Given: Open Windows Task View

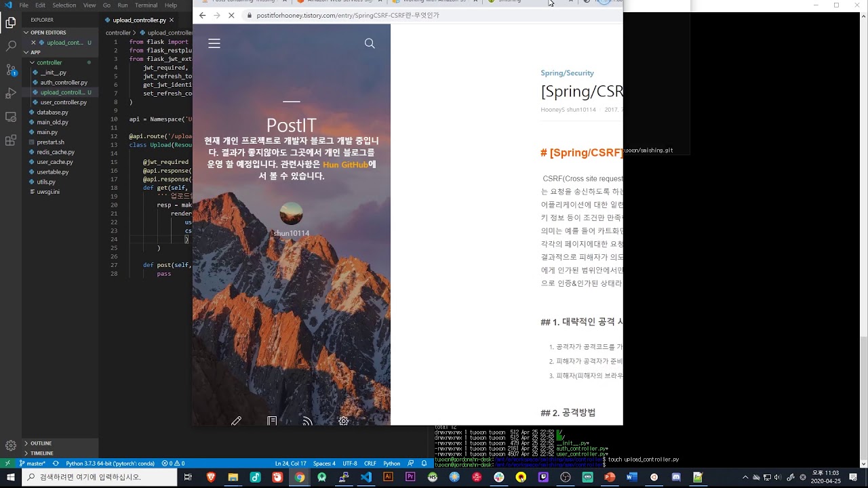Looking at the screenshot, I should (x=188, y=477).
